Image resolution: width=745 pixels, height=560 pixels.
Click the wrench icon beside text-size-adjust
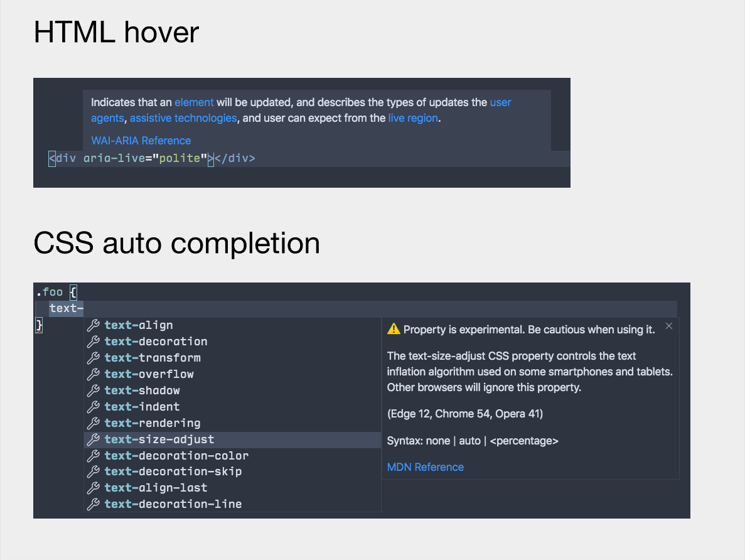point(94,439)
